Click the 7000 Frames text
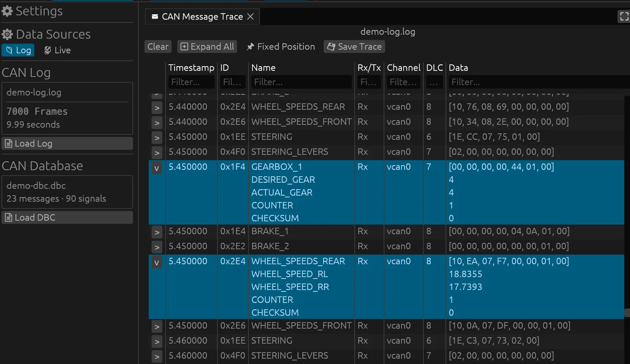This screenshot has height=364, width=630. point(37,111)
